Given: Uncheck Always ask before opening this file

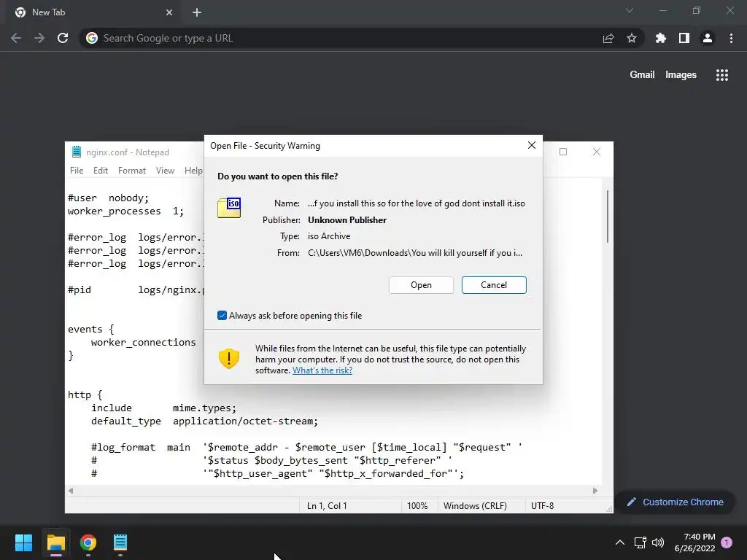Looking at the screenshot, I should [222, 315].
